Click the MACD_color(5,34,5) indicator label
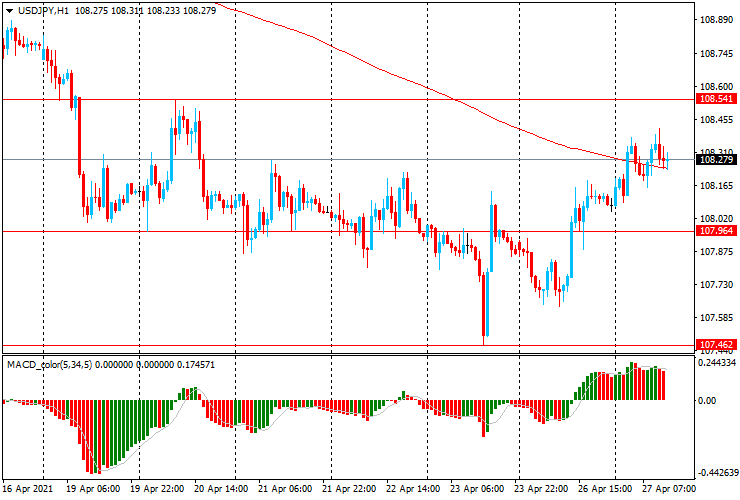The image size is (740, 500). (50, 364)
